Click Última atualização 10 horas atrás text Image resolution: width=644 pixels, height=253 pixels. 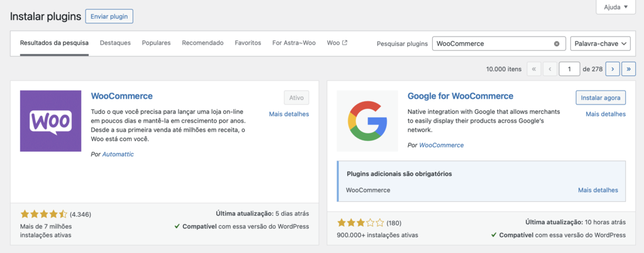[x=576, y=222]
